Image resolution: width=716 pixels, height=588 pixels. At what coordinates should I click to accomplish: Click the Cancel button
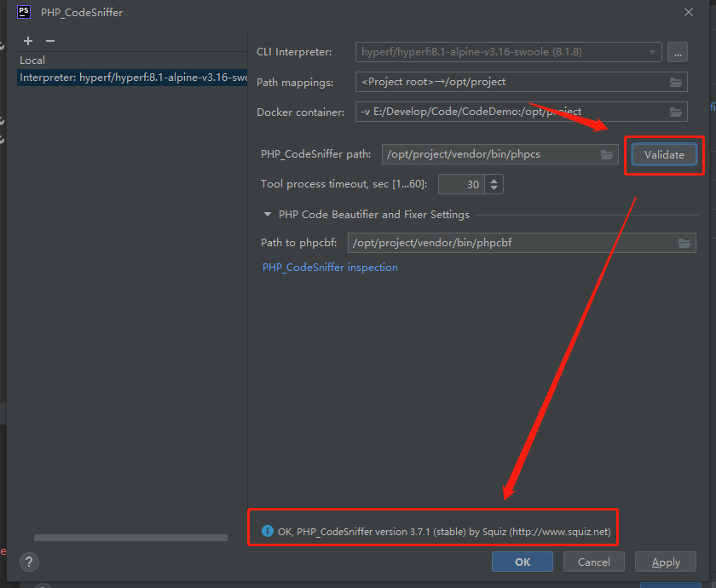tap(593, 562)
